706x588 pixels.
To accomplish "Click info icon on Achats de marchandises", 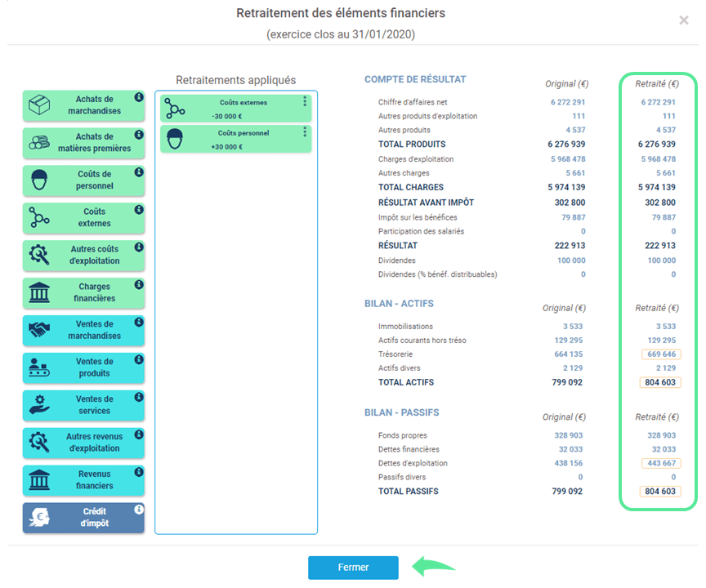I will tap(139, 97).
